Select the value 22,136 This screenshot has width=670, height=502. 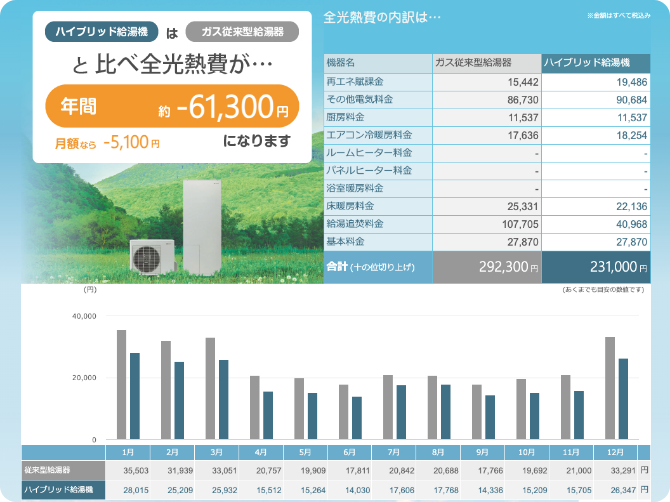(x=632, y=206)
